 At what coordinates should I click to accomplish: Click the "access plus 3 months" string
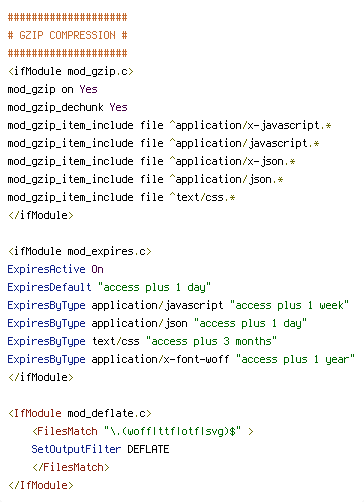point(212,341)
